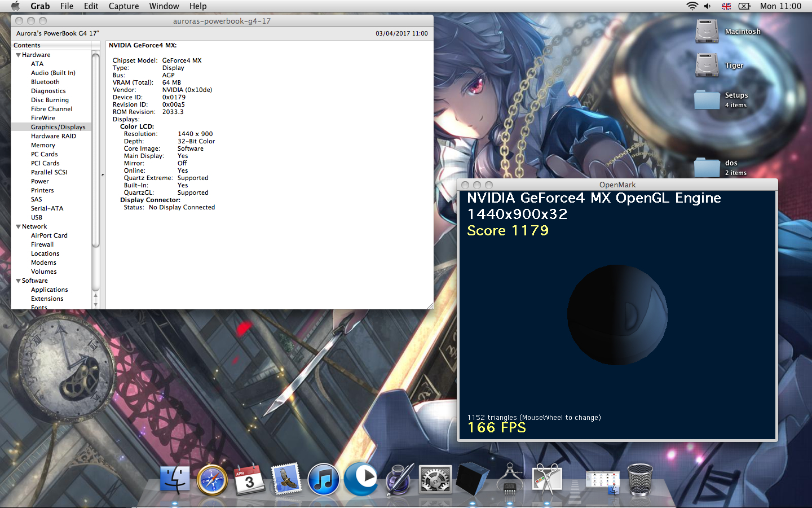
Task: Select Memory in the Hardware list
Action: tap(43, 145)
